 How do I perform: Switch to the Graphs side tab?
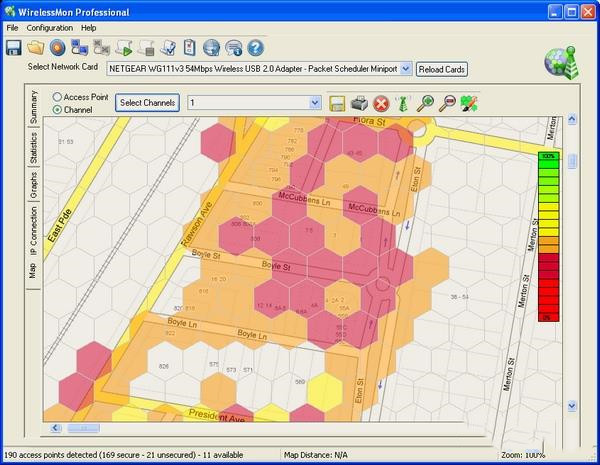point(33,185)
